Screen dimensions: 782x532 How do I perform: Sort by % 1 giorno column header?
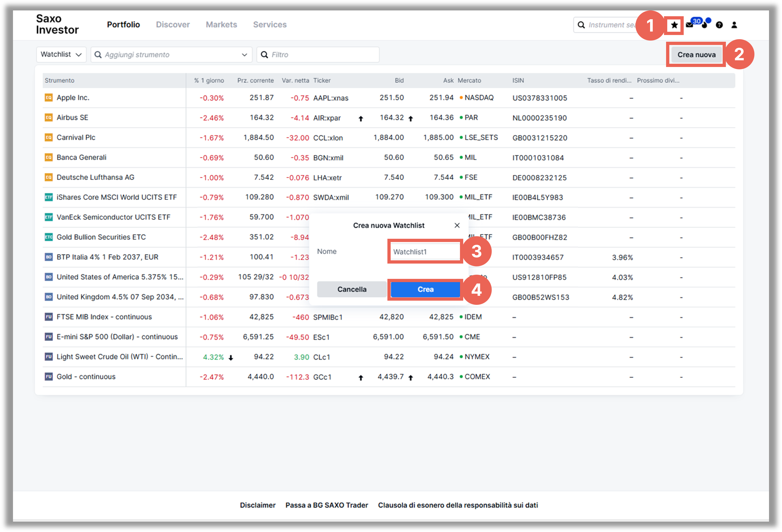click(x=209, y=80)
